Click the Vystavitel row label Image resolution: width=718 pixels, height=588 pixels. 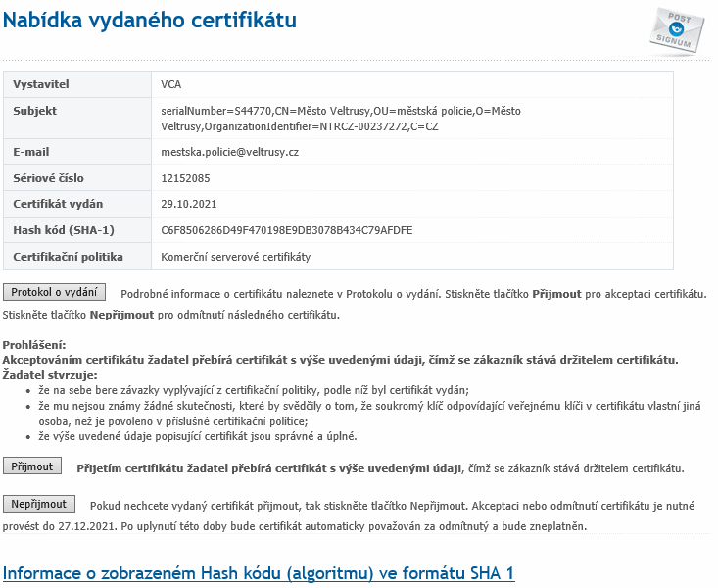point(40,85)
